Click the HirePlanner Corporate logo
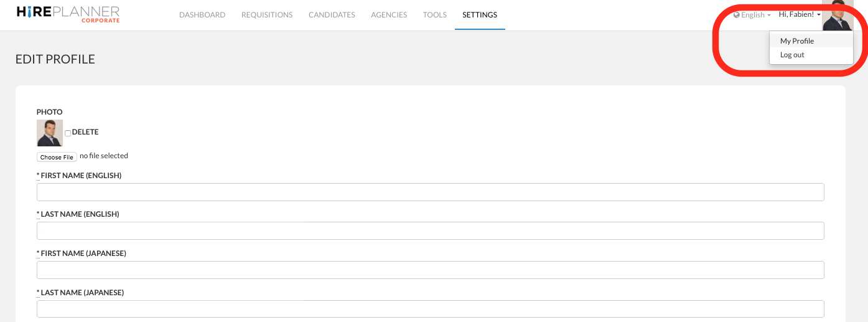868x322 pixels. (x=68, y=14)
